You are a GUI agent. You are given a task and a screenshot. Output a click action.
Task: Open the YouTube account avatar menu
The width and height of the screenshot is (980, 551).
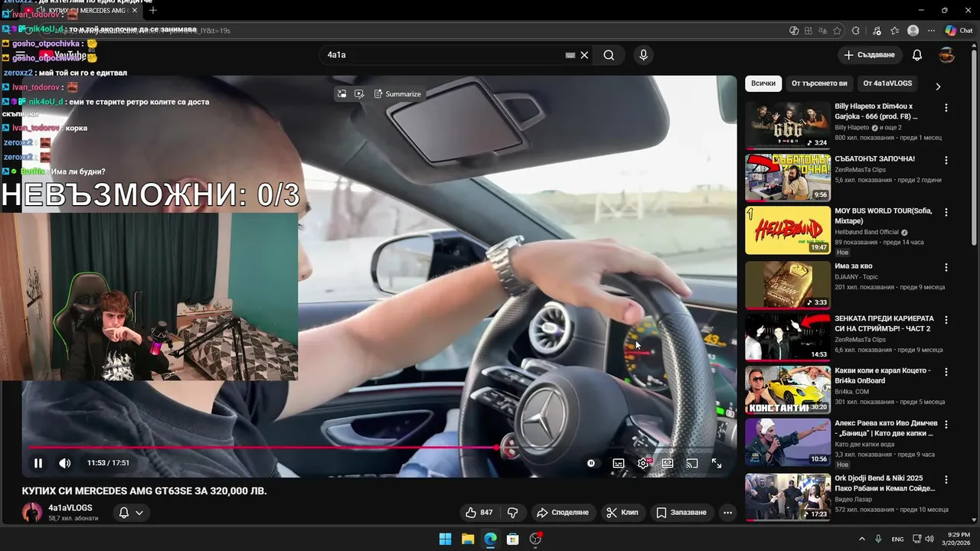coord(947,55)
